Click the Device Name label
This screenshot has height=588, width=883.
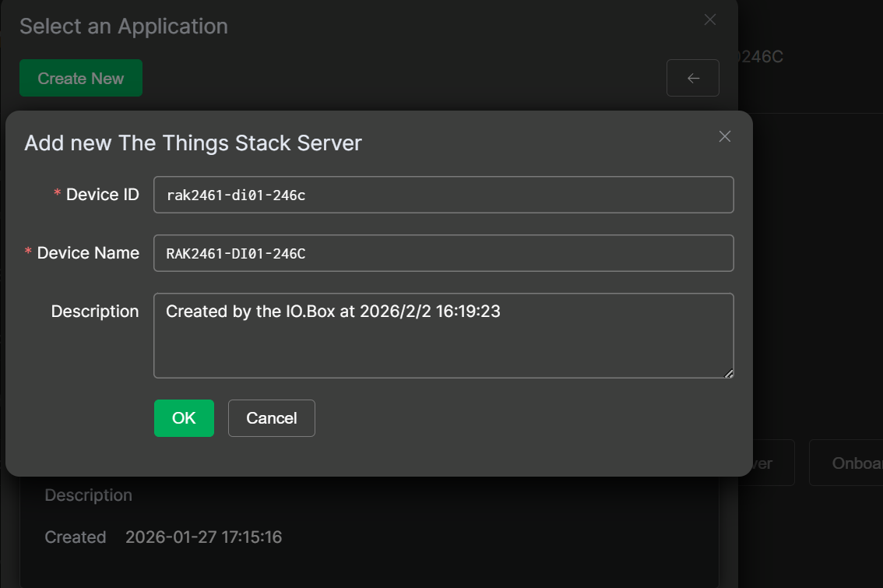(x=88, y=253)
